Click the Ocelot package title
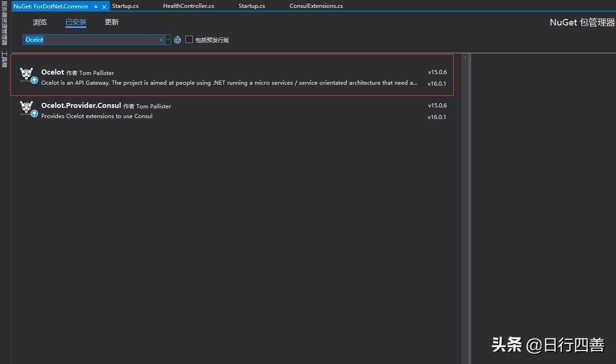Image resolution: width=616 pixels, height=364 pixels. [53, 72]
